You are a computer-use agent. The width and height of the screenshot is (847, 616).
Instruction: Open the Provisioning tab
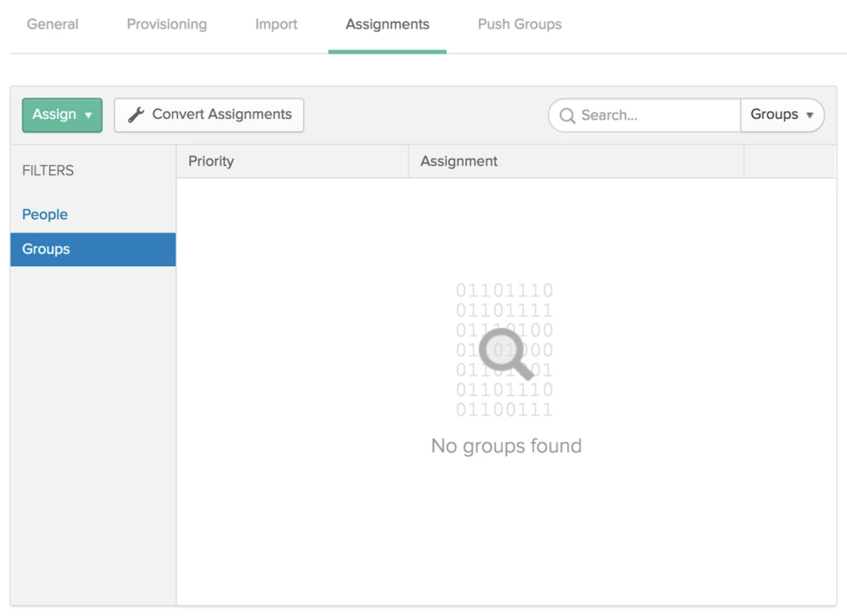167,24
